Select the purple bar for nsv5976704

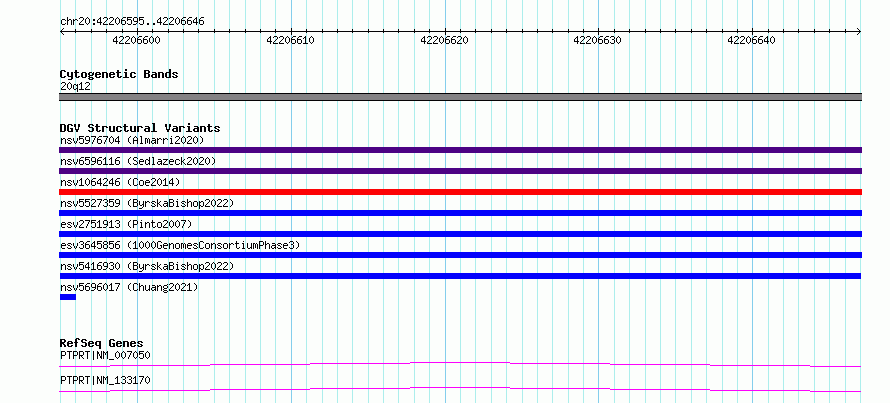(460, 150)
